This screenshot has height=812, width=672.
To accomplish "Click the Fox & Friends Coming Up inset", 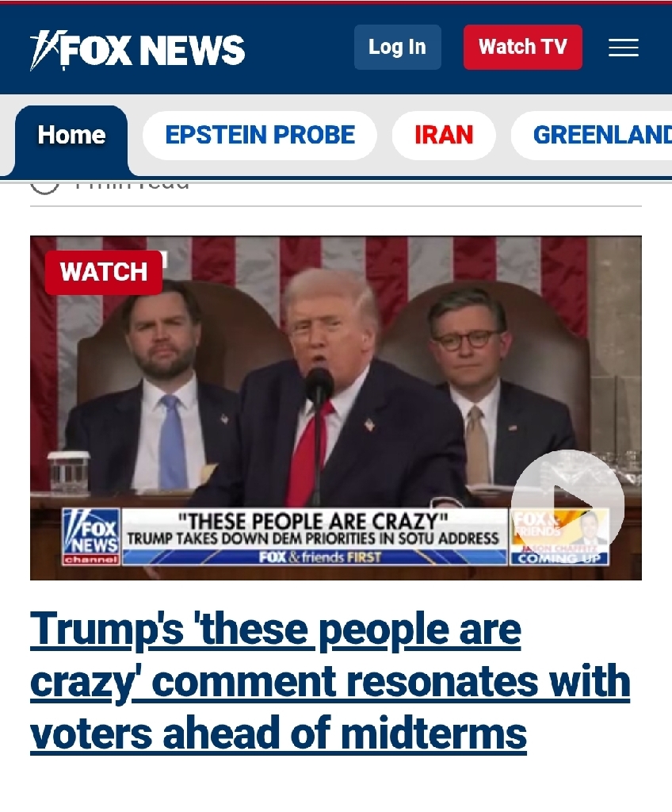I will click(559, 537).
